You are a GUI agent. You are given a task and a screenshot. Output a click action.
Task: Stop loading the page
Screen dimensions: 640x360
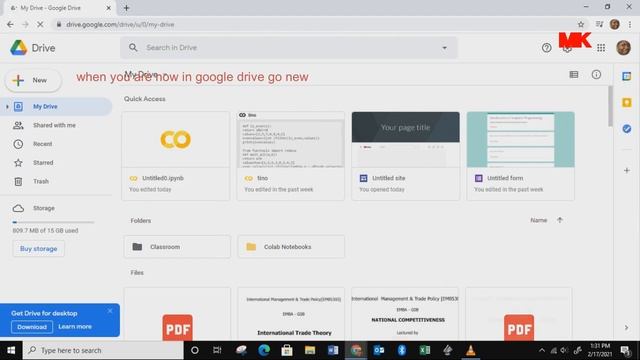click(40, 24)
